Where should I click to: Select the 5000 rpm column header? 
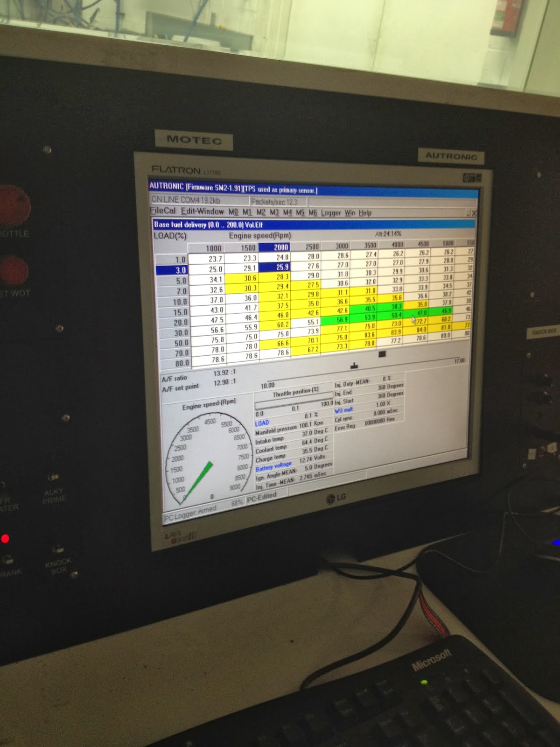[x=442, y=244]
